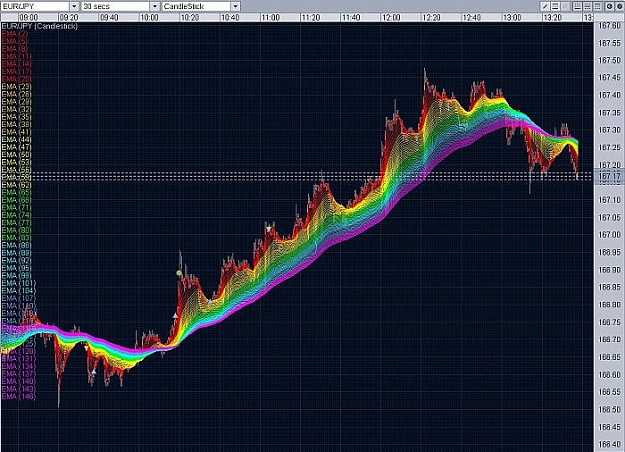This screenshot has height=452, width=625.
Task: Click the 'EUR/JPY (Candlestick)' chart title
Action: pos(40,26)
